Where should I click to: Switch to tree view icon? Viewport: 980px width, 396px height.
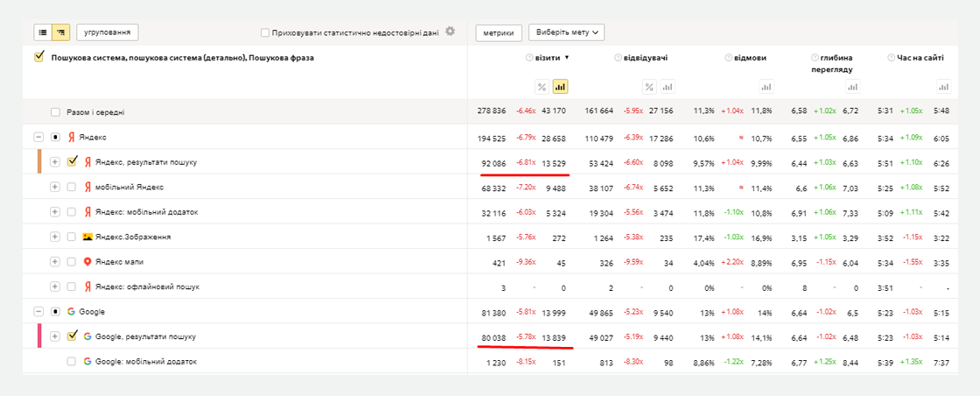[x=60, y=32]
